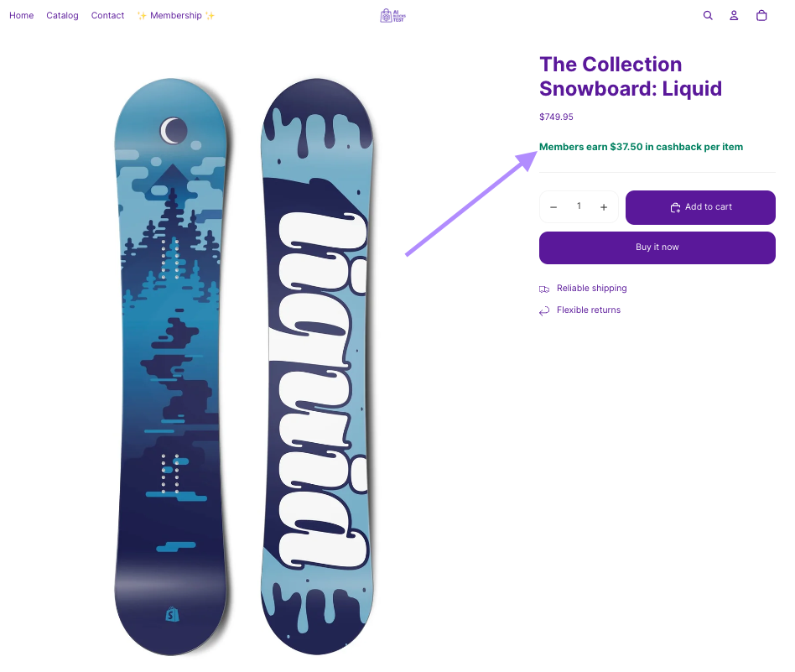
Task: Click the store logo in header
Action: click(392, 16)
